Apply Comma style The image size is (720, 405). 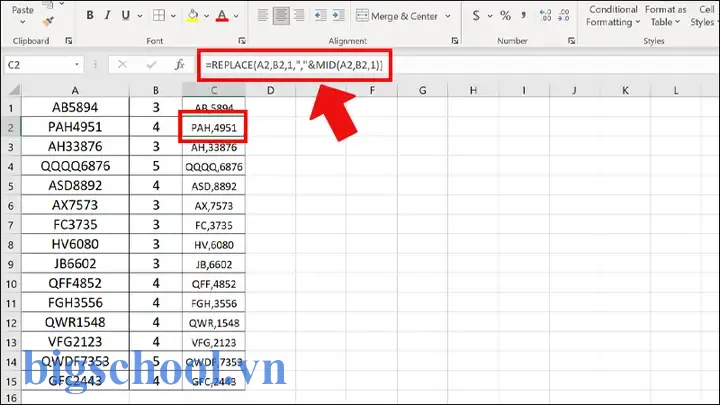[x=523, y=16]
